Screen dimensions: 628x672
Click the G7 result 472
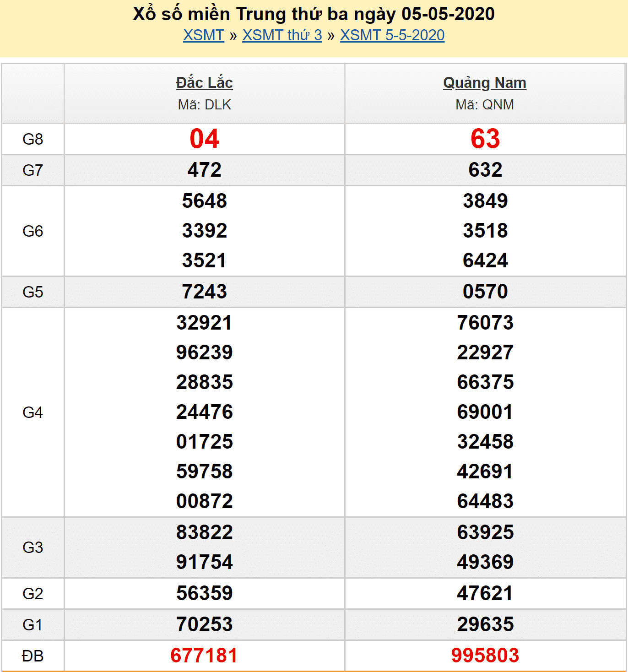[x=205, y=170]
